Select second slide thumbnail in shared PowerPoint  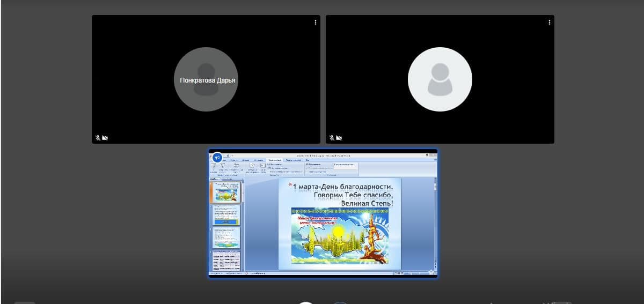226,214
